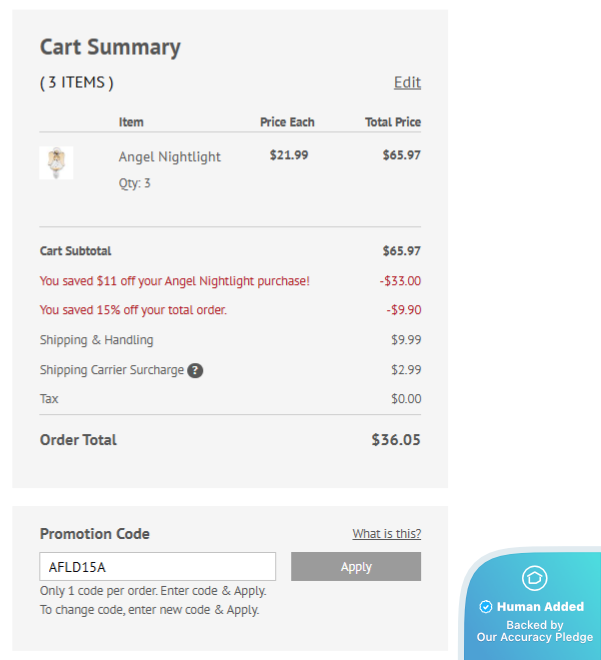601x660 pixels.
Task: Focus the Promotion Code input field
Action: tap(157, 566)
